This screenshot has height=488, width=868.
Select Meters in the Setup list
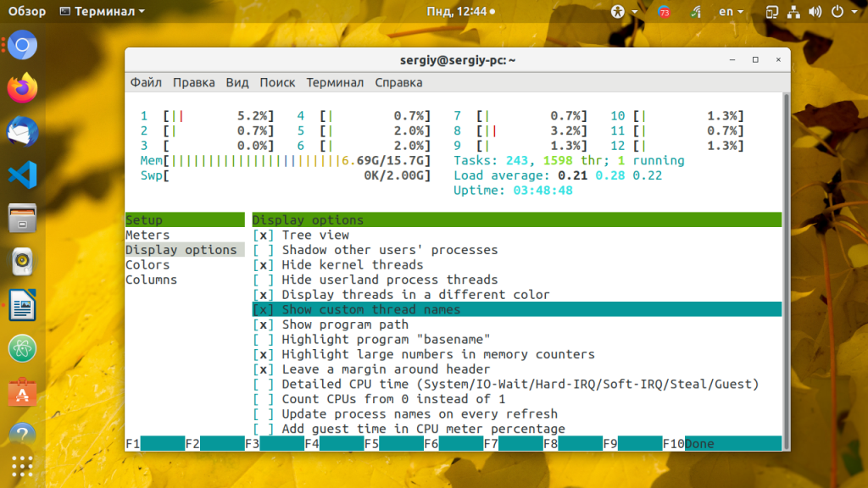147,236
